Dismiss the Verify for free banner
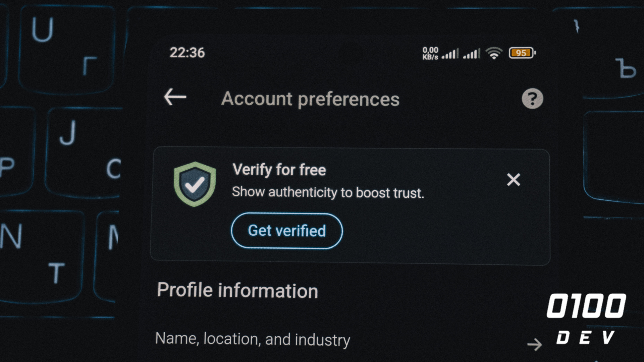Viewport: 644px width, 362px height. (513, 180)
